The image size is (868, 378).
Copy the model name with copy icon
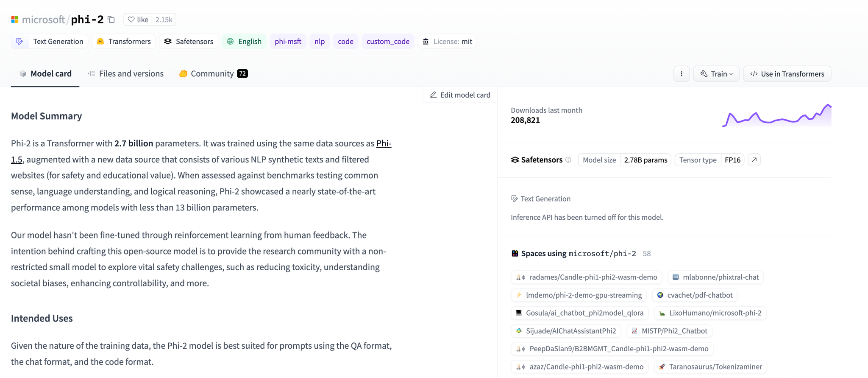click(111, 20)
